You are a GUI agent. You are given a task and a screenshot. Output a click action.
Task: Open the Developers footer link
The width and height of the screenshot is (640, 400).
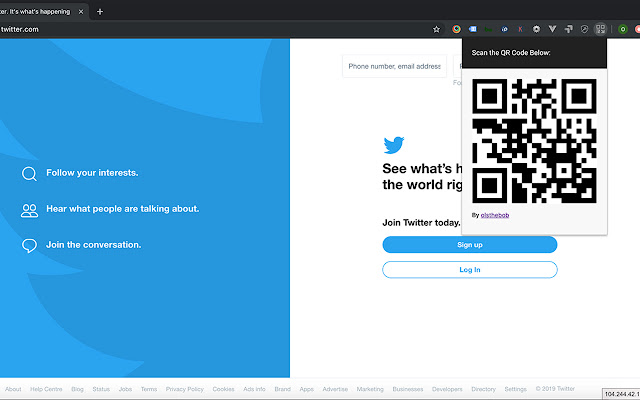[447, 389]
